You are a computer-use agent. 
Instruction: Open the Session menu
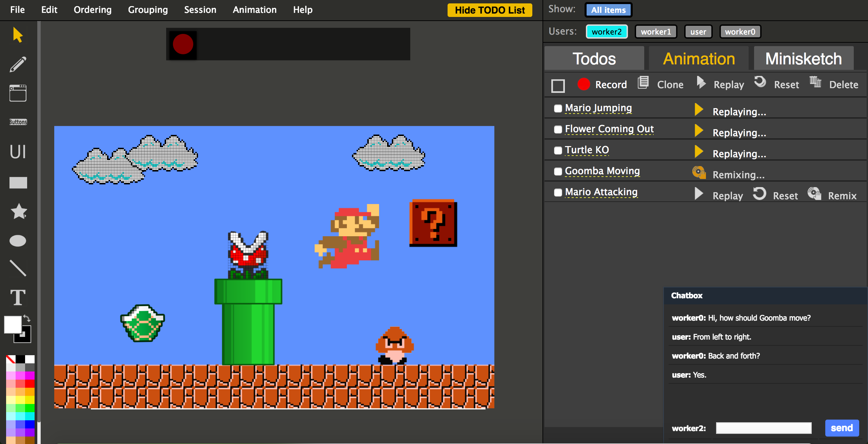200,10
